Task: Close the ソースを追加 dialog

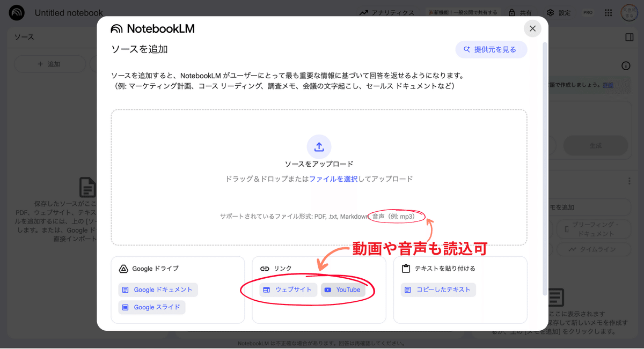Action: [x=532, y=28]
